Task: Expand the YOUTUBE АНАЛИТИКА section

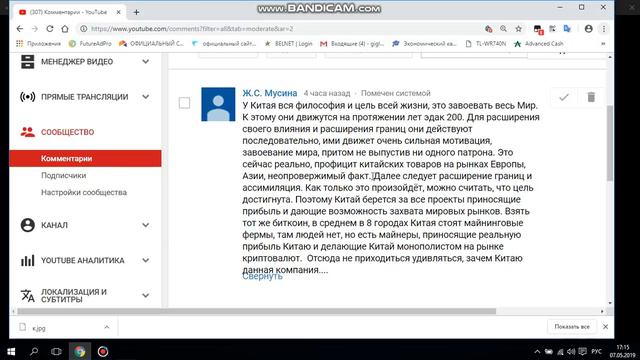Action: pos(146,260)
